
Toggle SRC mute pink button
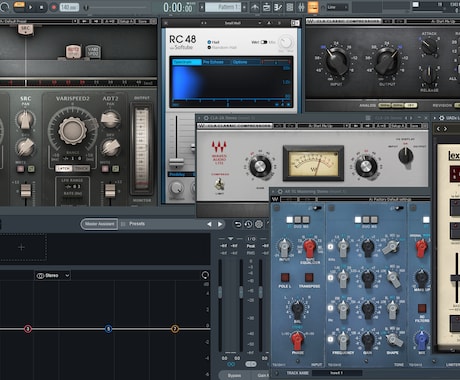click(x=21, y=169)
